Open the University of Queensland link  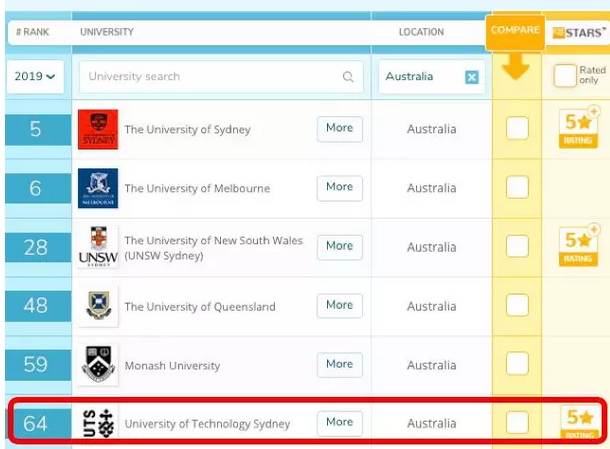[199, 307]
